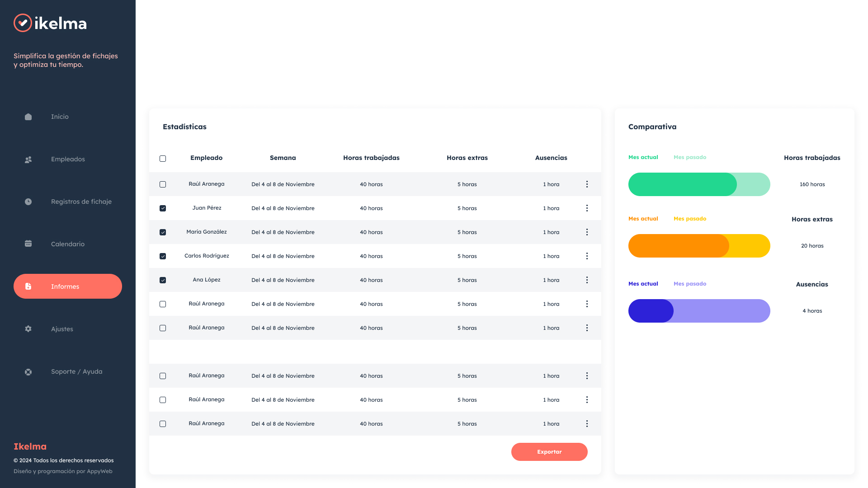Click the ikelma logo checkmark icon

pos(23,23)
